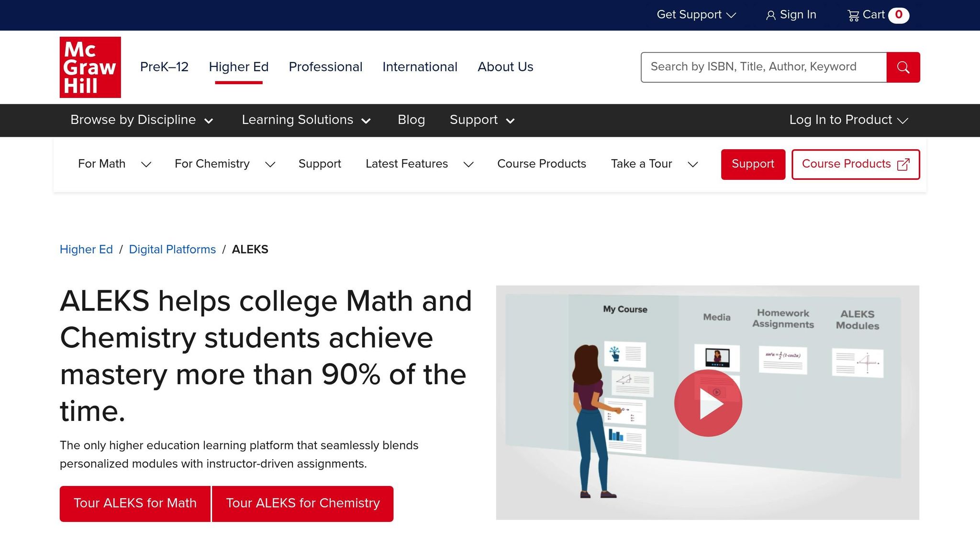Click the ALEKS video thumbnail image
This screenshot has height=551, width=980.
pos(707,403)
